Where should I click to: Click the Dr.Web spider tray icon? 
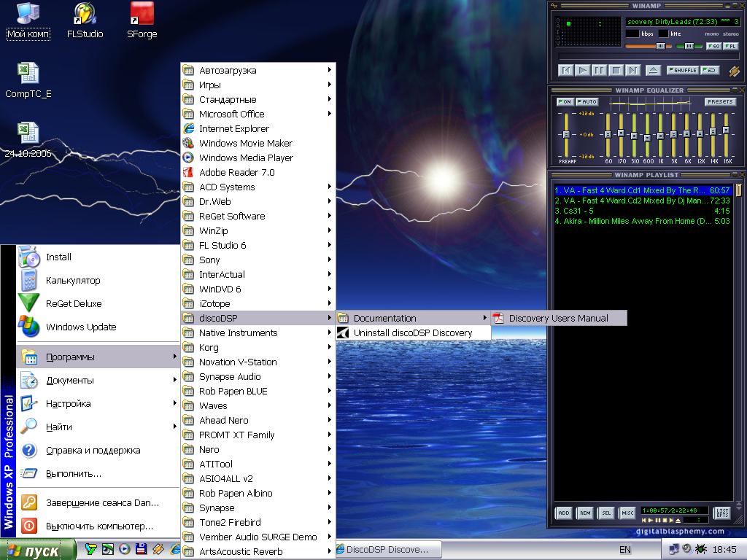pos(701,548)
